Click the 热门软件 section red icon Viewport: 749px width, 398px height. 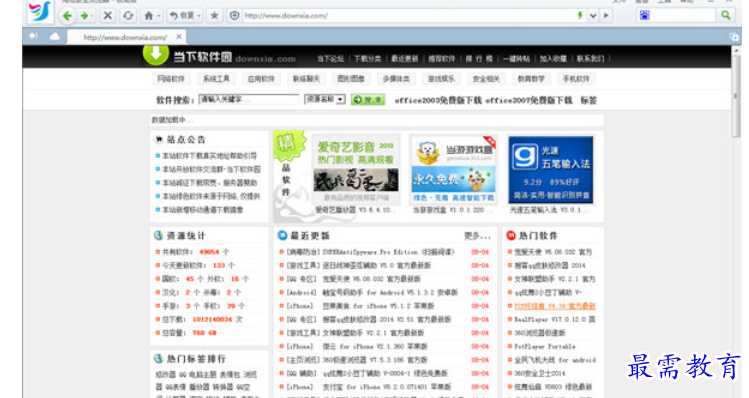click(511, 235)
